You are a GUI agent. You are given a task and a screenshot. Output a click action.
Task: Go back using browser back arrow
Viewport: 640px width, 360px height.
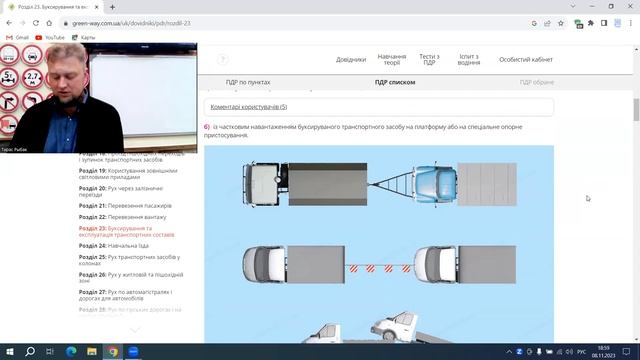click(x=9, y=23)
